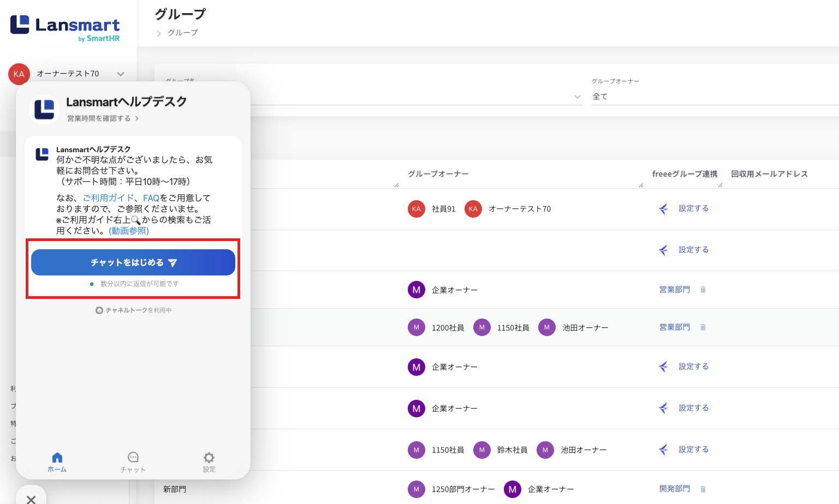Open the FAQ link
The image size is (839, 504).
pyautogui.click(x=151, y=198)
